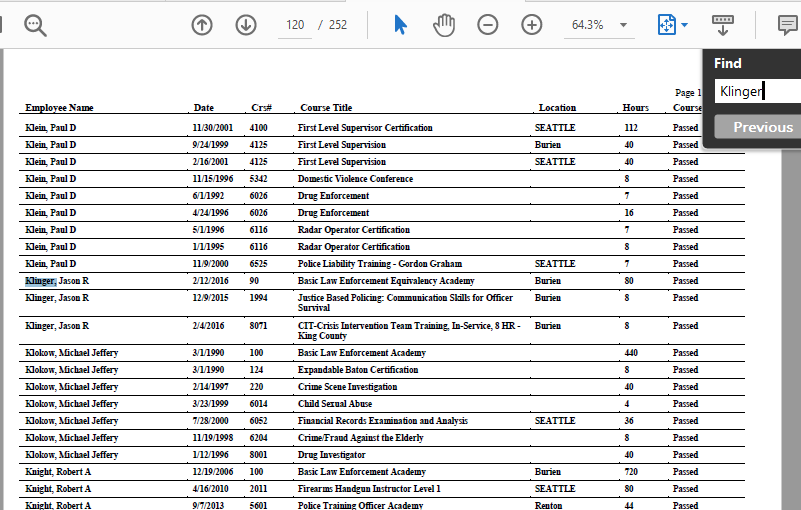Viewport: 801px width, 510px height.
Task: Click the date 11/30/2001
Action: point(213,128)
